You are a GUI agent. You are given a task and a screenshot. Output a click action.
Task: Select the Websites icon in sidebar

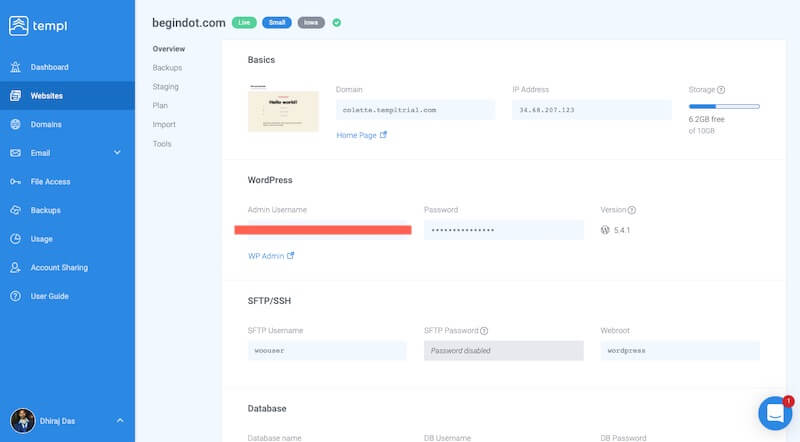pos(15,95)
